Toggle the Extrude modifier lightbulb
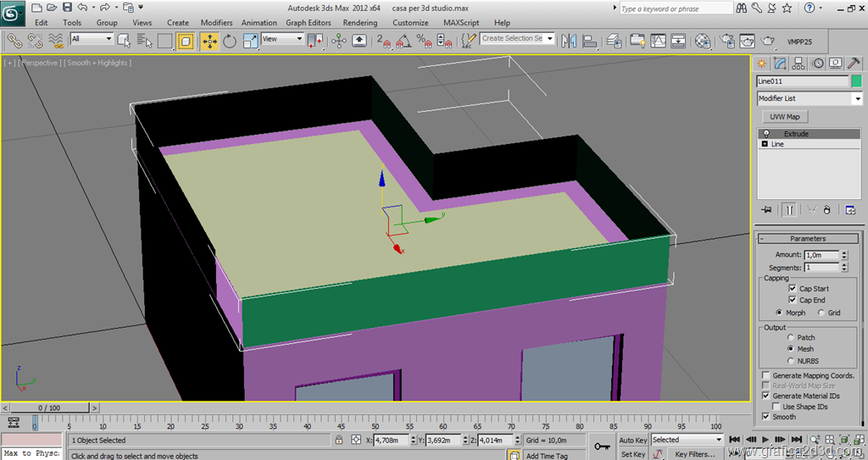 tap(766, 134)
